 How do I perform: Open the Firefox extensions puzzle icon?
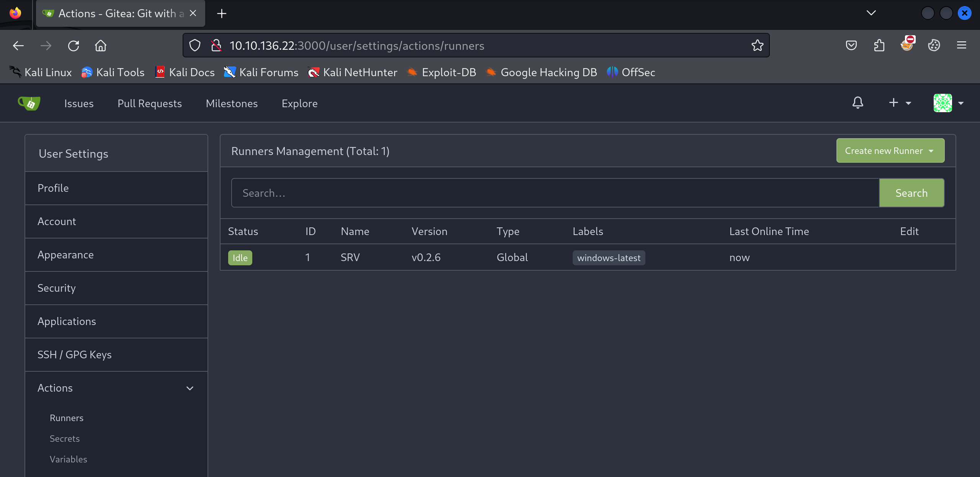(879, 46)
